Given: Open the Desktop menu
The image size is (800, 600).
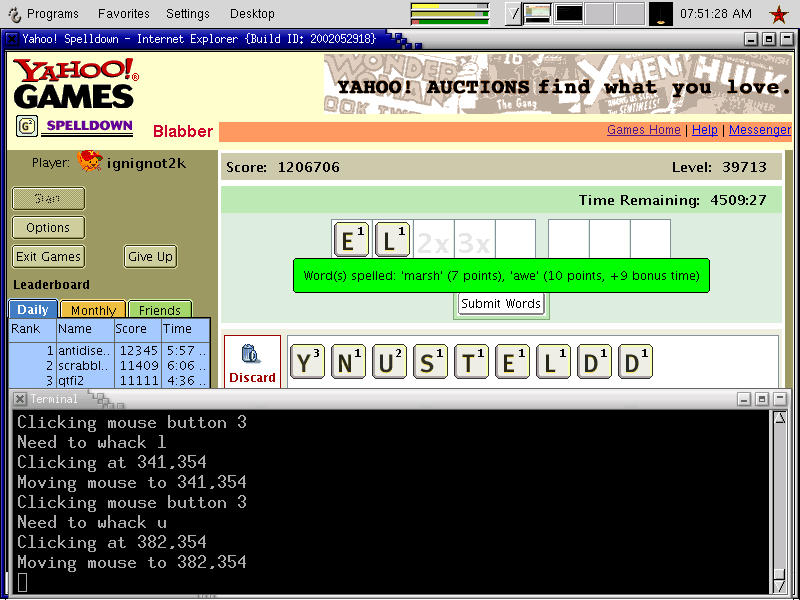Looking at the screenshot, I should (252, 14).
